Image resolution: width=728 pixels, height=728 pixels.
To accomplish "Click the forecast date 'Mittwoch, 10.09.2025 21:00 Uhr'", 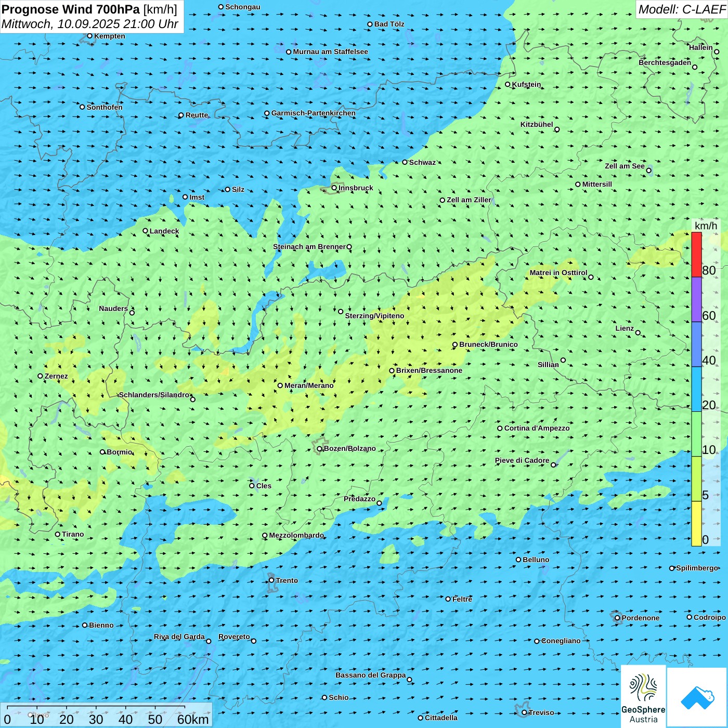I will point(89,24).
